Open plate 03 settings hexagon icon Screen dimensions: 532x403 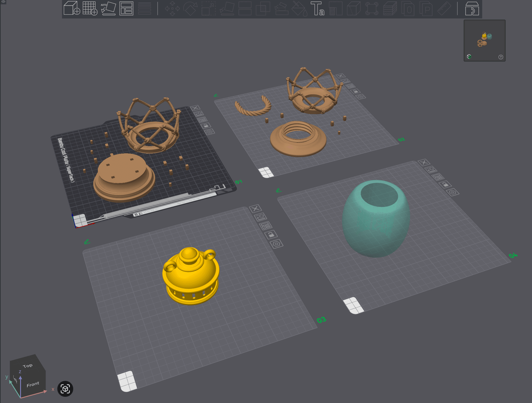pyautogui.click(x=276, y=244)
